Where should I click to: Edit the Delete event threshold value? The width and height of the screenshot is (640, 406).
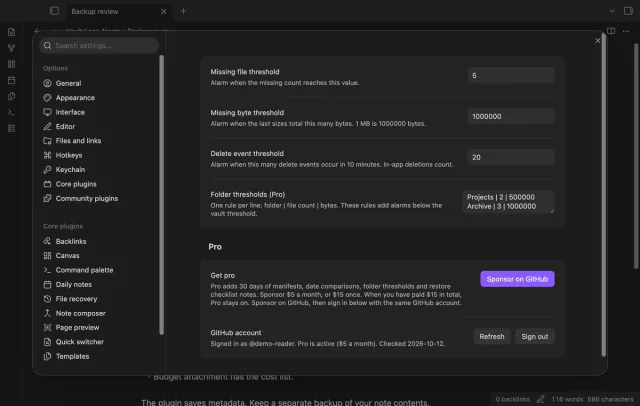tap(511, 157)
